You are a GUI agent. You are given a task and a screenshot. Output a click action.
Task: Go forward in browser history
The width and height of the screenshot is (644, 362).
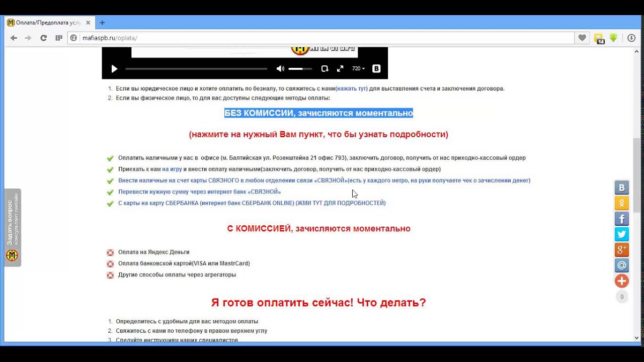(28, 38)
